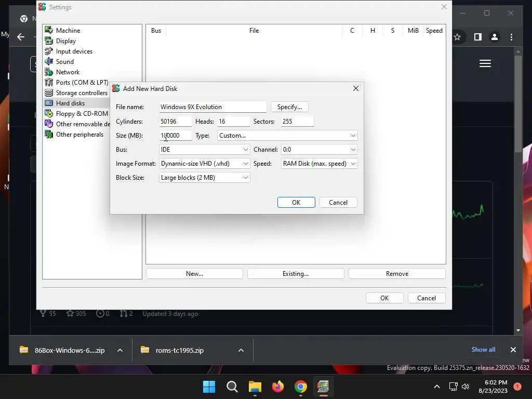The width and height of the screenshot is (532, 399).
Task: Open the Display settings icon
Action: click(49, 41)
